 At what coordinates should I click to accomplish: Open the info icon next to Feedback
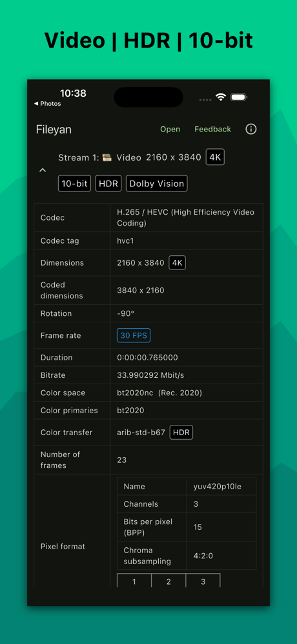[x=251, y=129]
